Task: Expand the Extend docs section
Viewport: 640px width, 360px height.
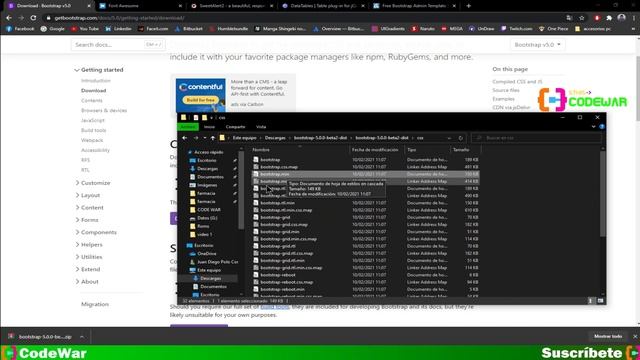Action: click(88, 269)
